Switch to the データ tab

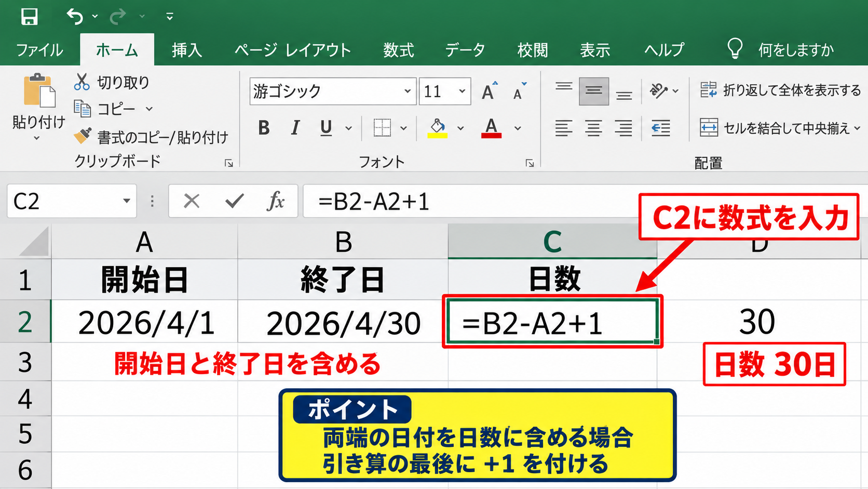tap(465, 50)
